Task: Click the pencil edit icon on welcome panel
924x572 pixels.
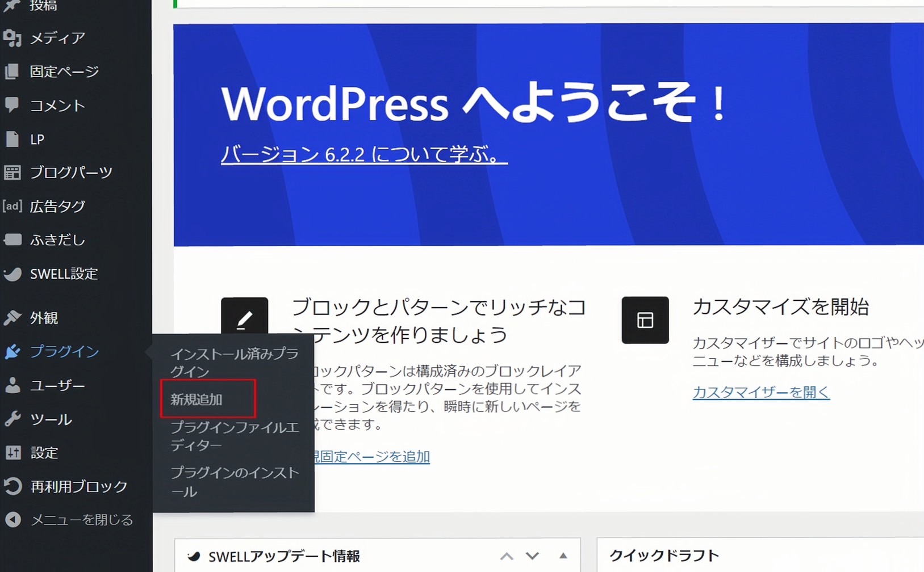Action: 245,320
